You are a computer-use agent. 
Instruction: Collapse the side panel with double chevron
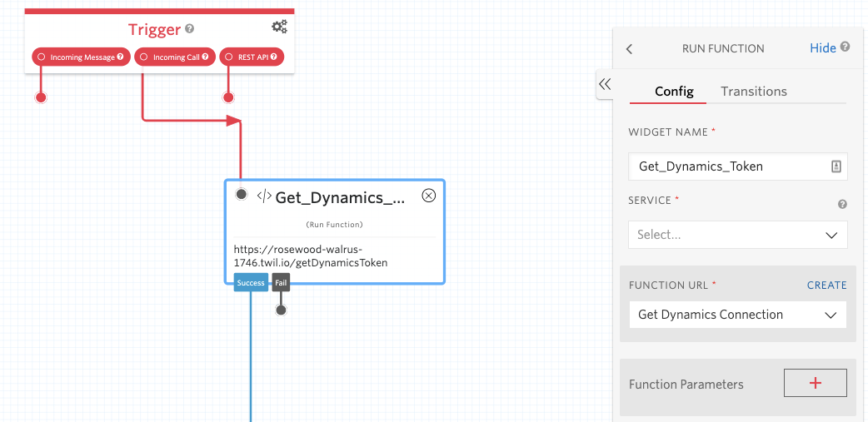pyautogui.click(x=605, y=84)
